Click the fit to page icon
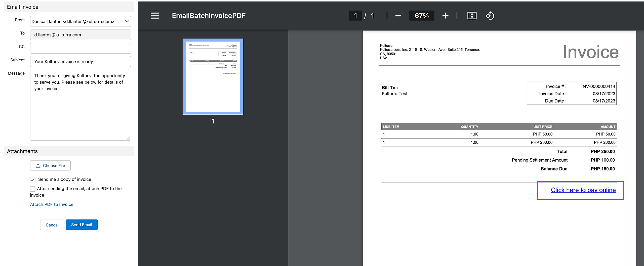 tap(472, 16)
